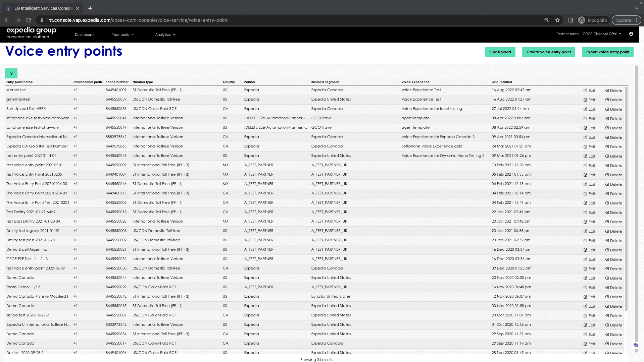
Task: Expand the Your tools dropdown
Action: point(122,34)
